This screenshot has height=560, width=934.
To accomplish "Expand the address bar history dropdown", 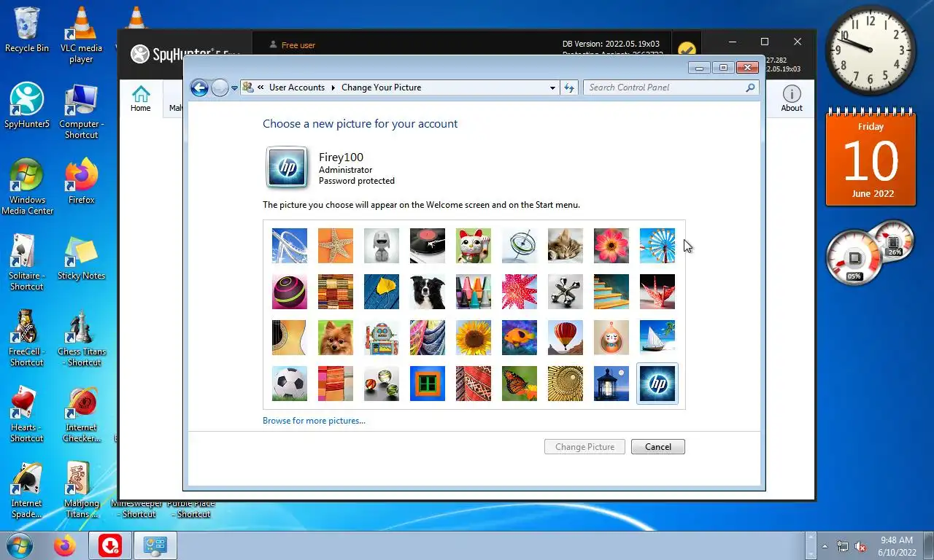I will (x=552, y=87).
